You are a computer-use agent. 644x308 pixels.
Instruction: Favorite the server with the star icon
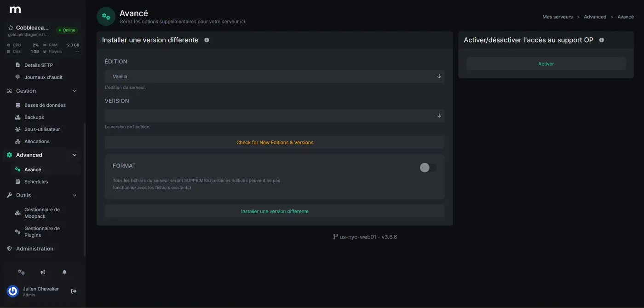pos(11,28)
